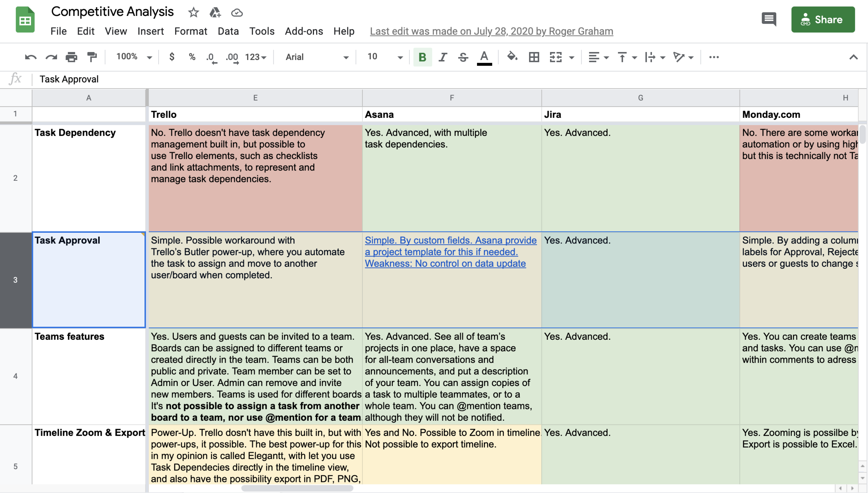Format as percent with % icon
This screenshot has width=868, height=493.
pyautogui.click(x=192, y=57)
